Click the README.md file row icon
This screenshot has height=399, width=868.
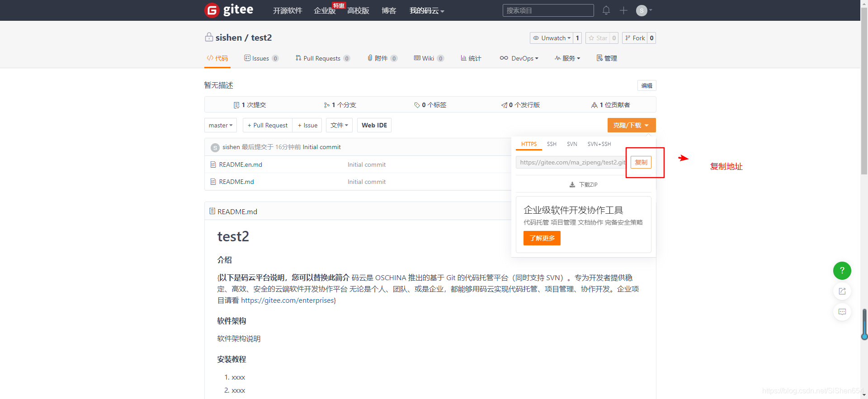[x=213, y=182]
